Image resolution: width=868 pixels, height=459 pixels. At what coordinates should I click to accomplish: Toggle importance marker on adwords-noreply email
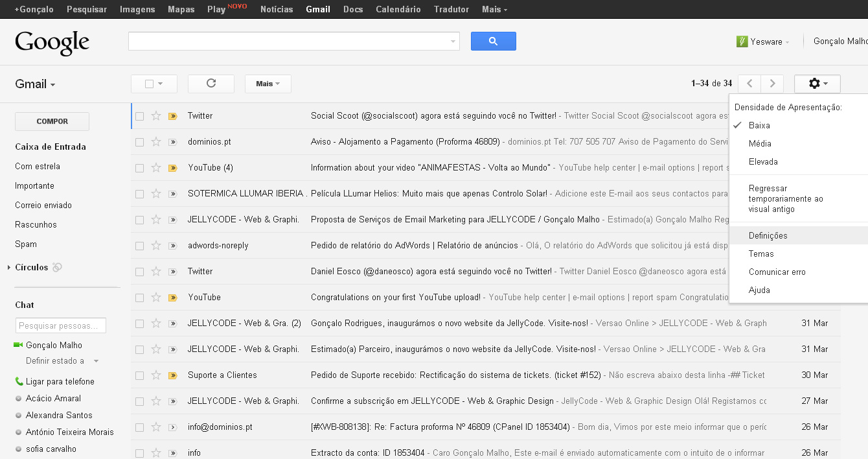[172, 246]
